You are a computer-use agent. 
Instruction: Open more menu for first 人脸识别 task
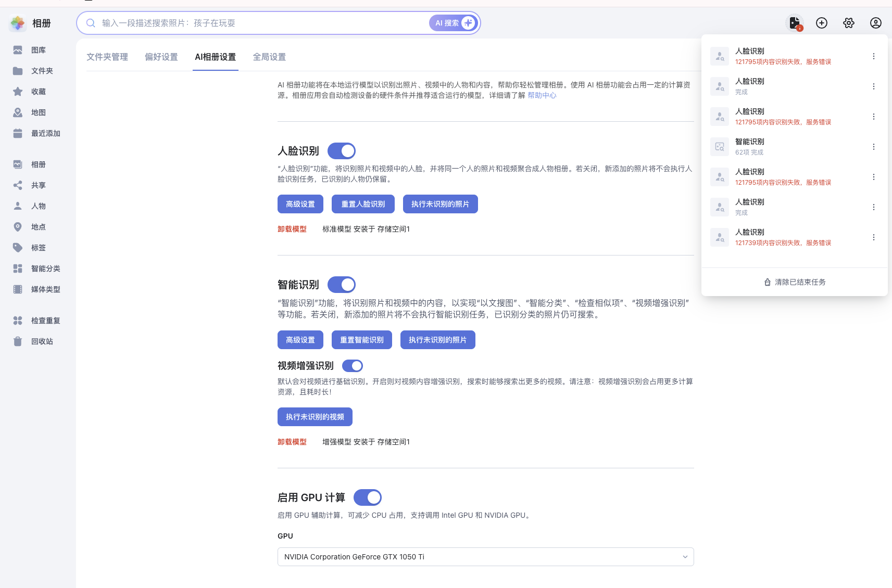(874, 56)
